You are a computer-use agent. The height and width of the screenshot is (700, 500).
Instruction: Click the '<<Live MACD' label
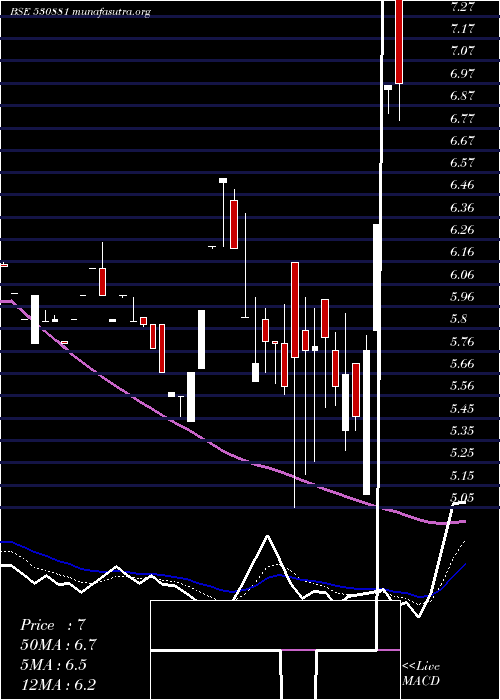tap(421, 673)
